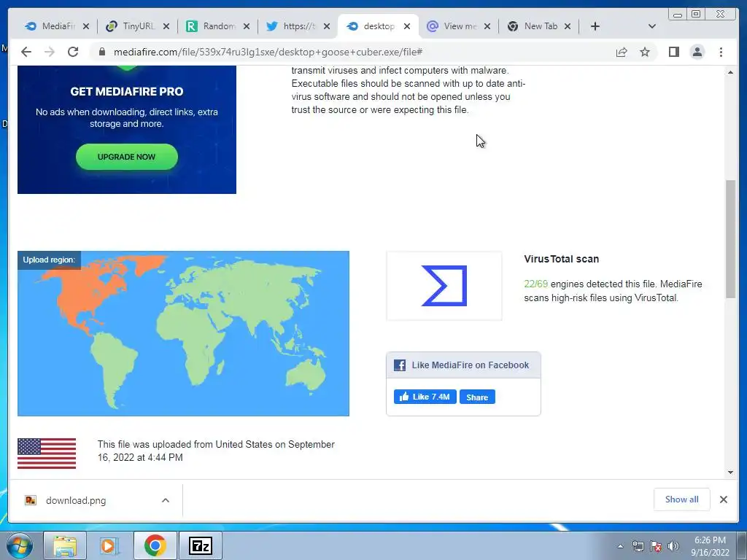Image resolution: width=747 pixels, height=560 pixels.
Task: Close the TinyURL tab
Action: (x=166, y=26)
